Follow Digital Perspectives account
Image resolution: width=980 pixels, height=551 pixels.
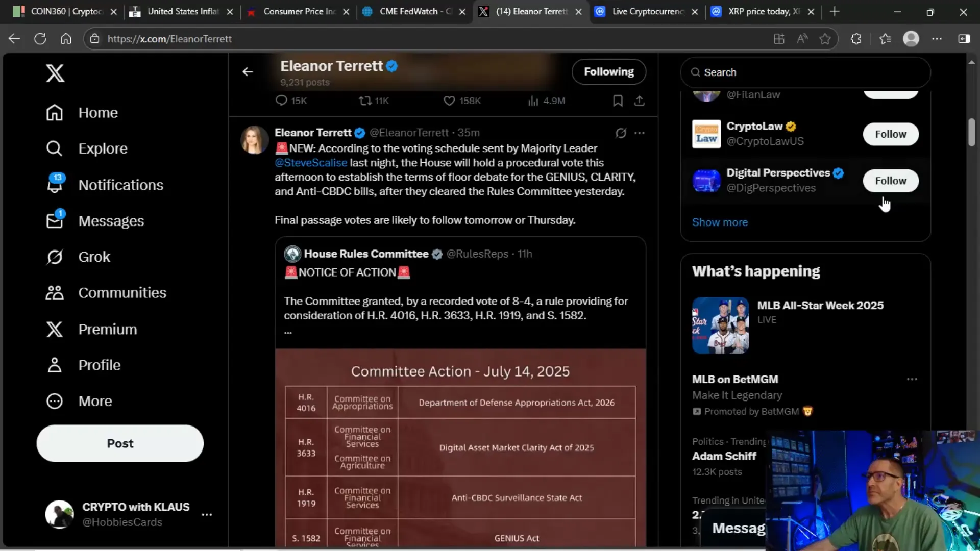point(890,181)
